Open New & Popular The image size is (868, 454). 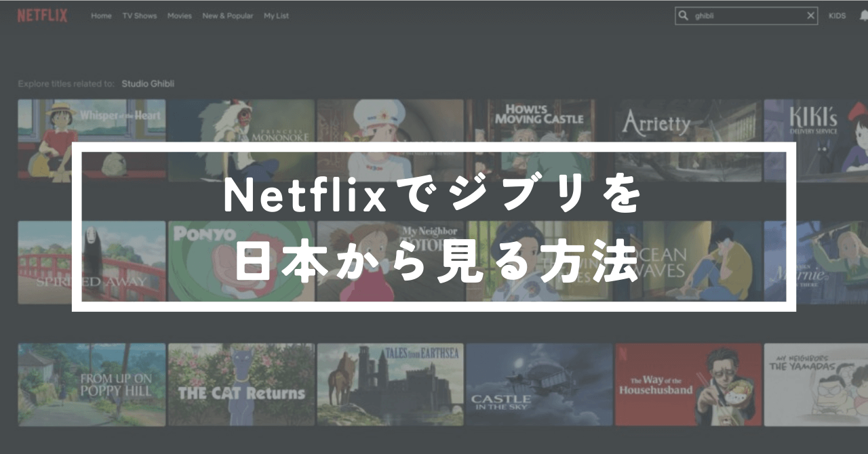[228, 16]
